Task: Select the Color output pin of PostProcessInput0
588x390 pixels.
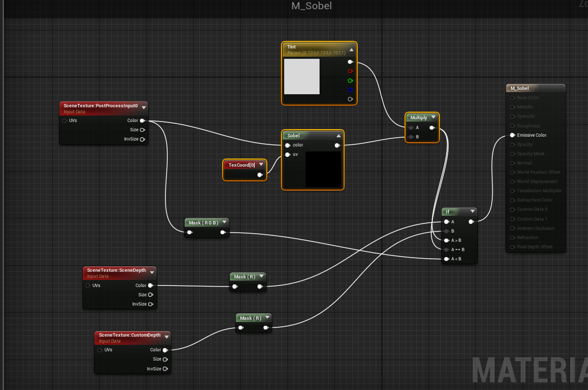Action: pyautogui.click(x=143, y=120)
